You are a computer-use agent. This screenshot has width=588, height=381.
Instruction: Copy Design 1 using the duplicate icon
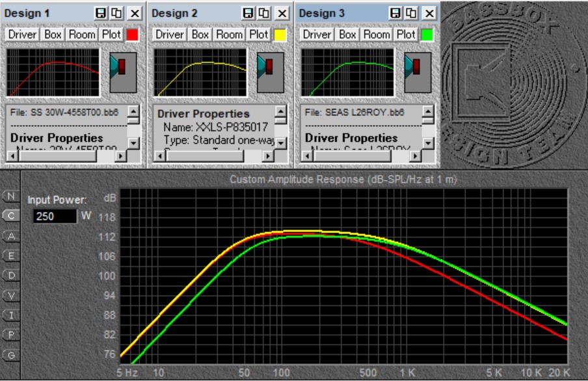click(x=117, y=14)
